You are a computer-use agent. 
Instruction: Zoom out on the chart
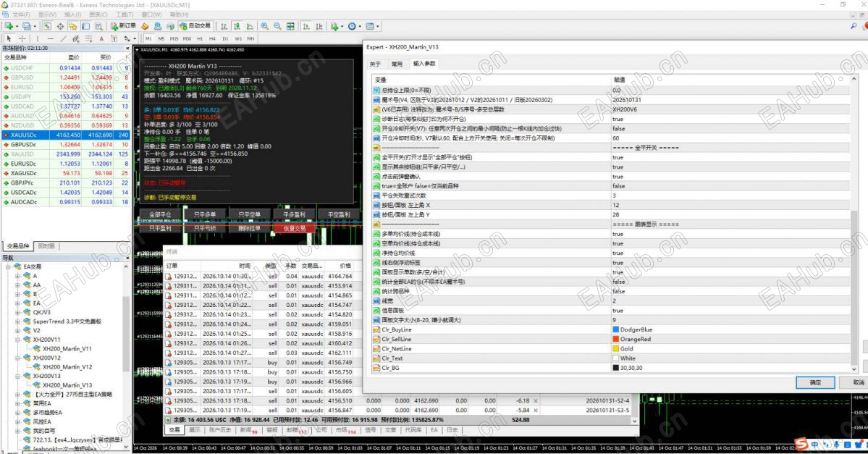point(277,26)
